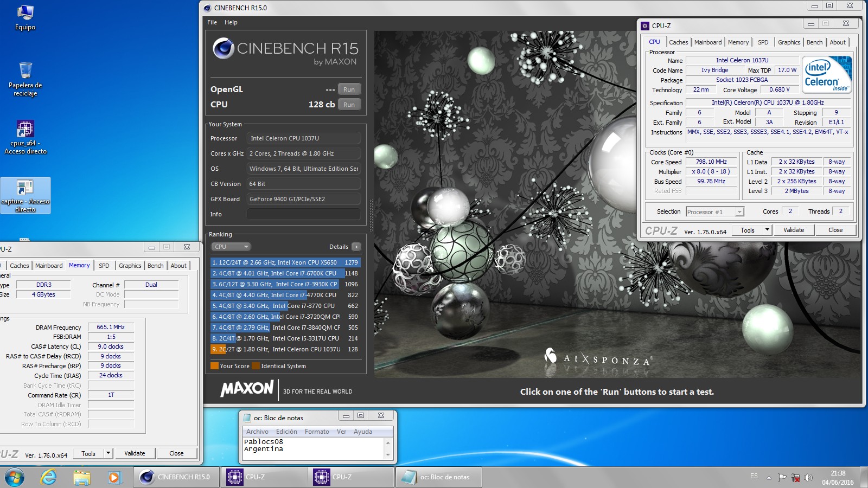
Task: Click Cinebench title bar app icon
Action: pyautogui.click(x=207, y=8)
